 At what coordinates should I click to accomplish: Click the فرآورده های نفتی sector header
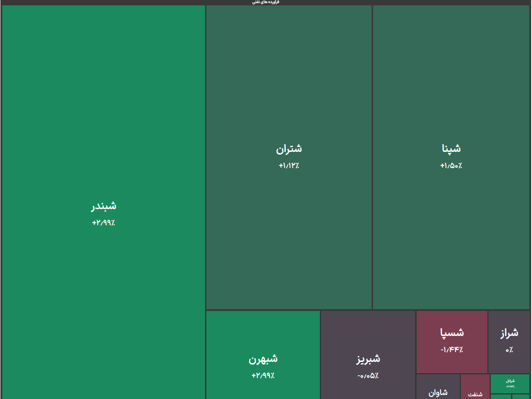(265, 2)
